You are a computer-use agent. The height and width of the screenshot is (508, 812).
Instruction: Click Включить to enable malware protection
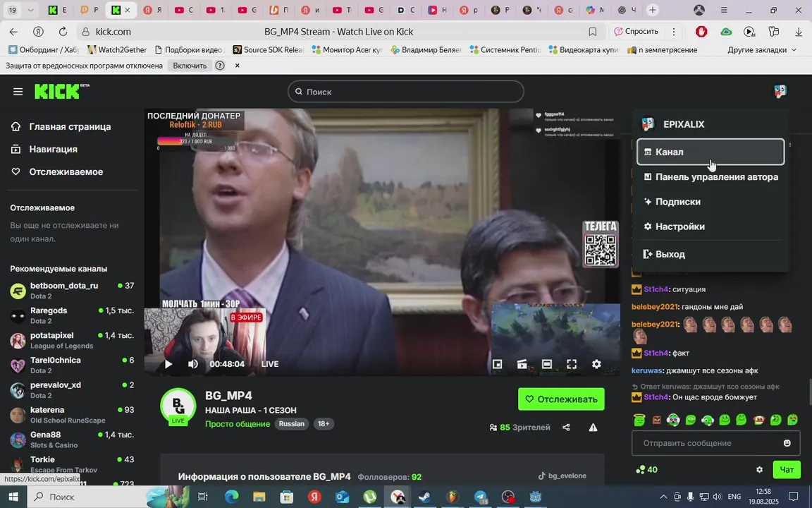pyautogui.click(x=190, y=66)
